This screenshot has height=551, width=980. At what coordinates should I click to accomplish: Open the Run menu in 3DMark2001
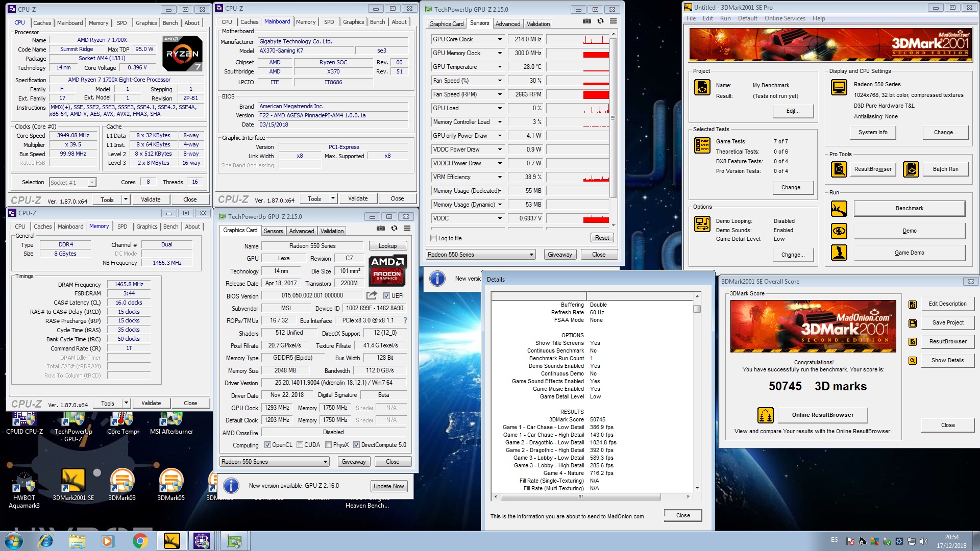[x=725, y=18]
